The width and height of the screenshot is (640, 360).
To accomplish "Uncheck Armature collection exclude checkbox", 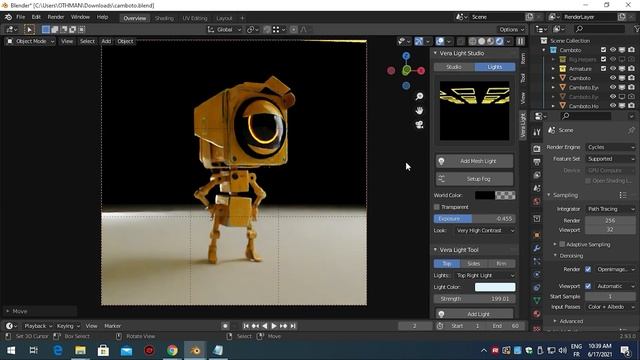I will pos(603,69).
